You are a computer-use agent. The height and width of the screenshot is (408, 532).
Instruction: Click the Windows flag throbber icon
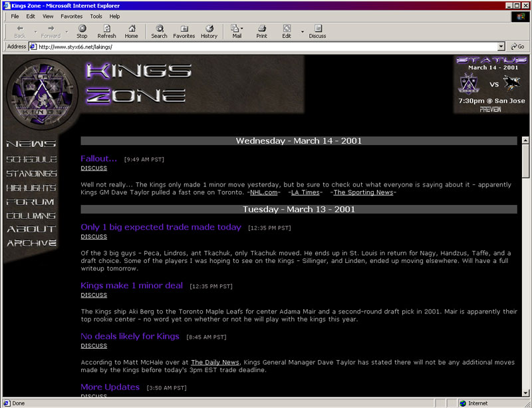click(521, 17)
